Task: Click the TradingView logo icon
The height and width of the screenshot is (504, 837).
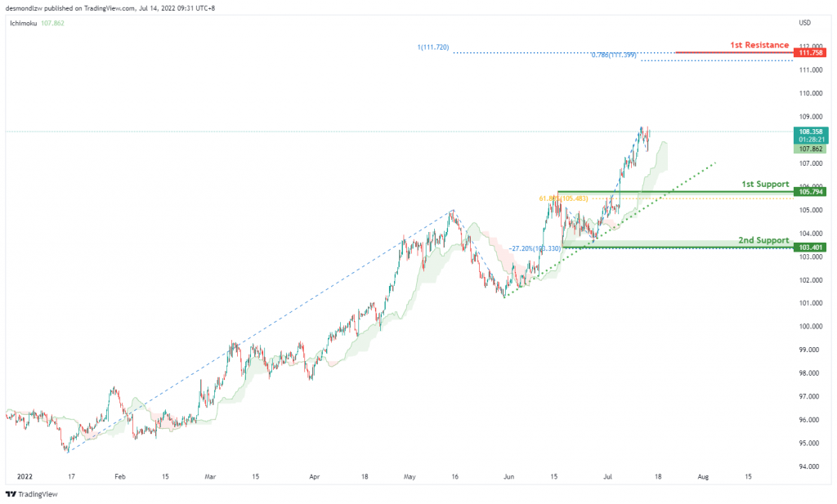Action: [11, 494]
